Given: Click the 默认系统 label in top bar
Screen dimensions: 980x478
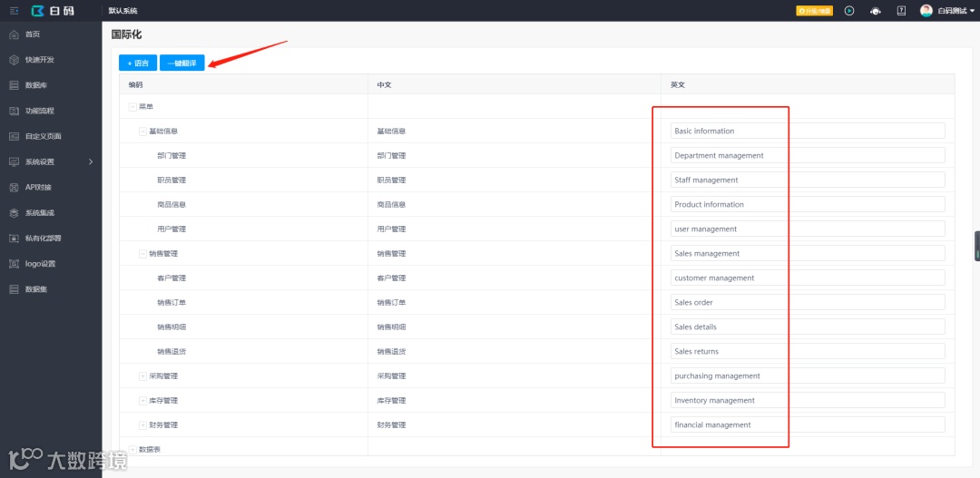Looking at the screenshot, I should (123, 11).
